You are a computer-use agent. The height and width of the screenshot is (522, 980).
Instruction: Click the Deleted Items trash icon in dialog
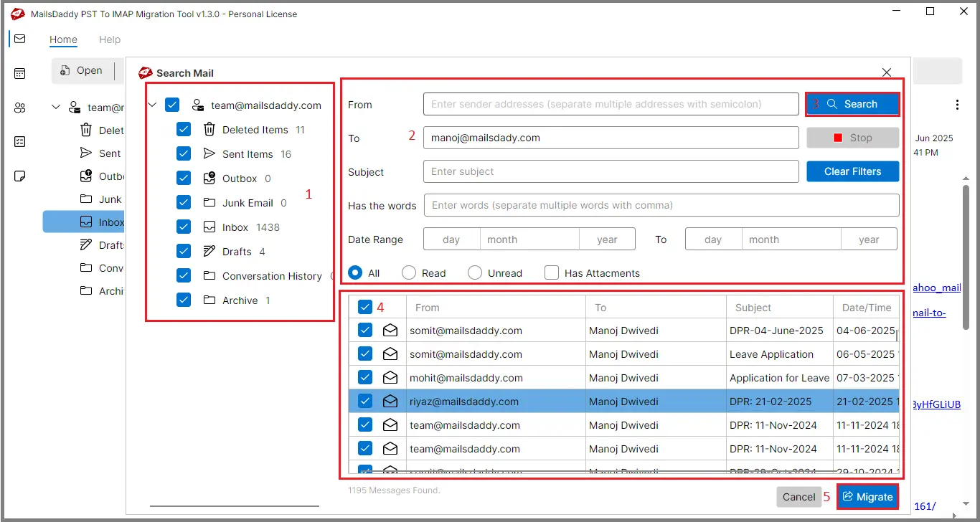tap(209, 130)
